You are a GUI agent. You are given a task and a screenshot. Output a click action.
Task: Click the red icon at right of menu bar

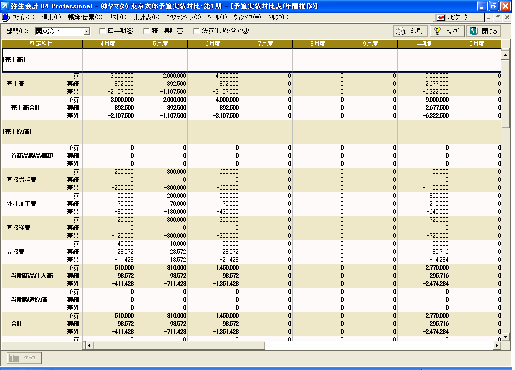(441, 17)
